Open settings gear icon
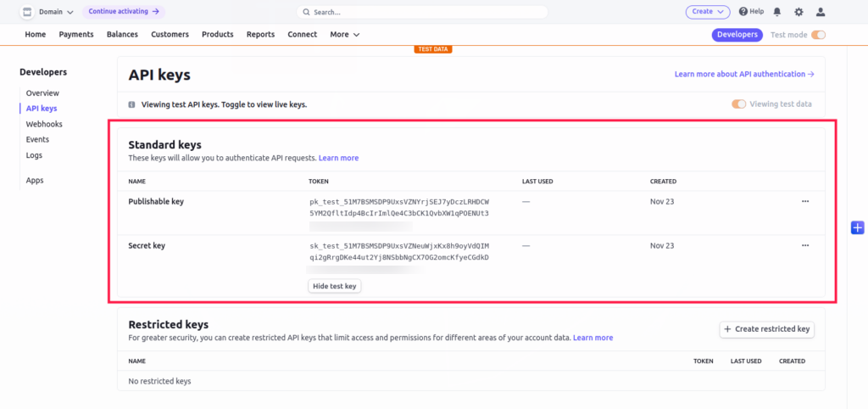Screen dimensions: 868x409 [798, 12]
